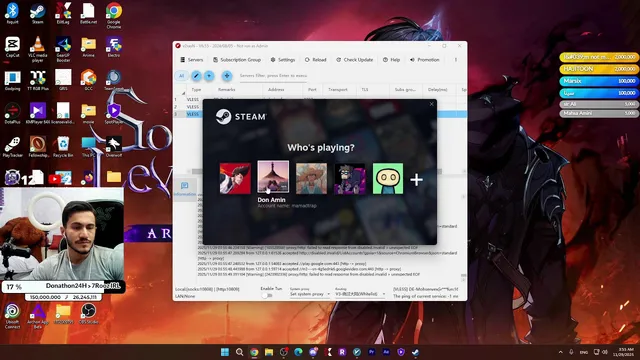
Task: Open the Bluetooth desktop shortcut
Action: (12, 13)
